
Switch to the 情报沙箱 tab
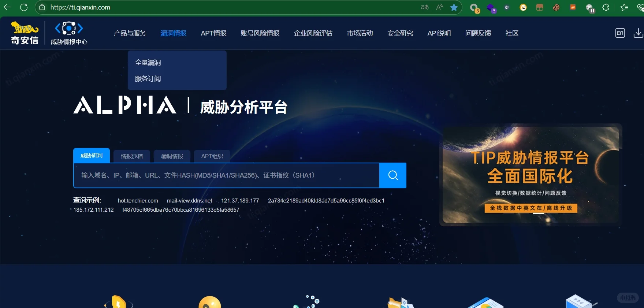click(132, 156)
